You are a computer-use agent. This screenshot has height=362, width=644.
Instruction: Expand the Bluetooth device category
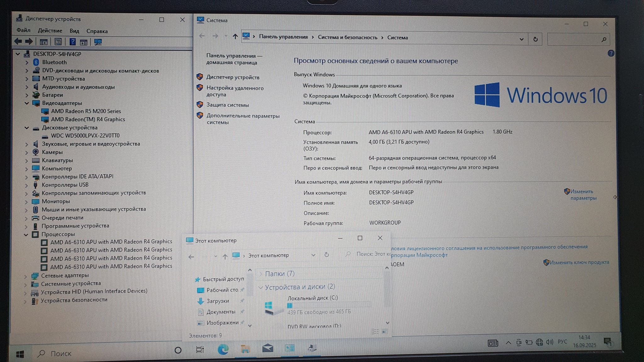[27, 63]
